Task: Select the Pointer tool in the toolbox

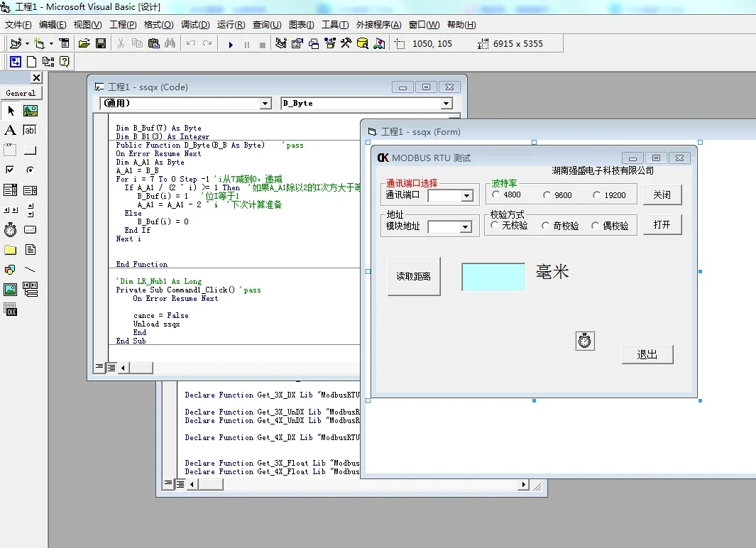Action: pyautogui.click(x=11, y=111)
